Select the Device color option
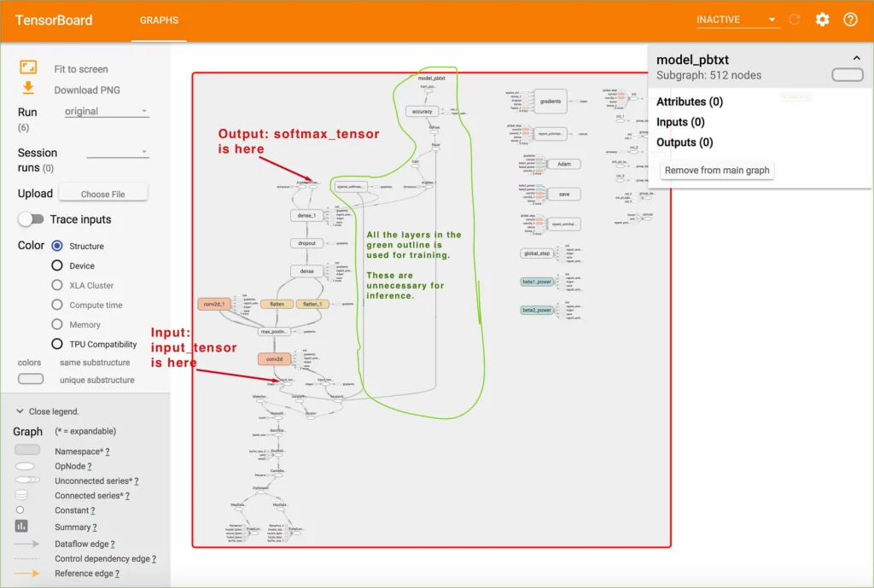This screenshot has width=874, height=588. pyautogui.click(x=57, y=265)
